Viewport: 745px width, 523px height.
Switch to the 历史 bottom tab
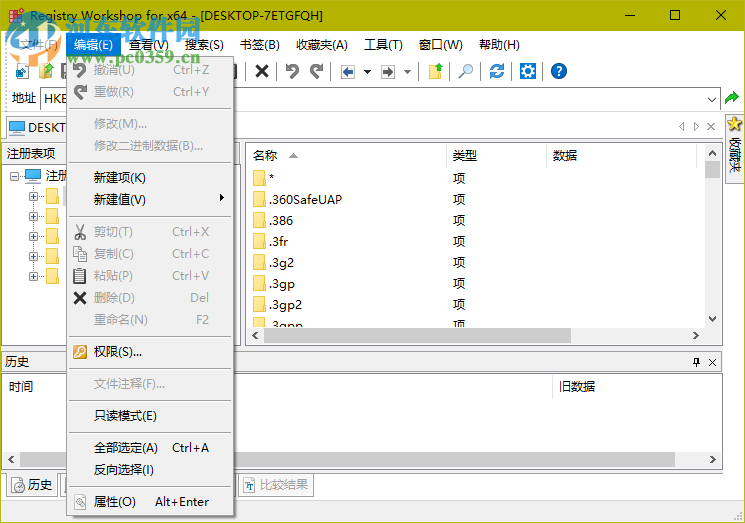click(x=32, y=485)
